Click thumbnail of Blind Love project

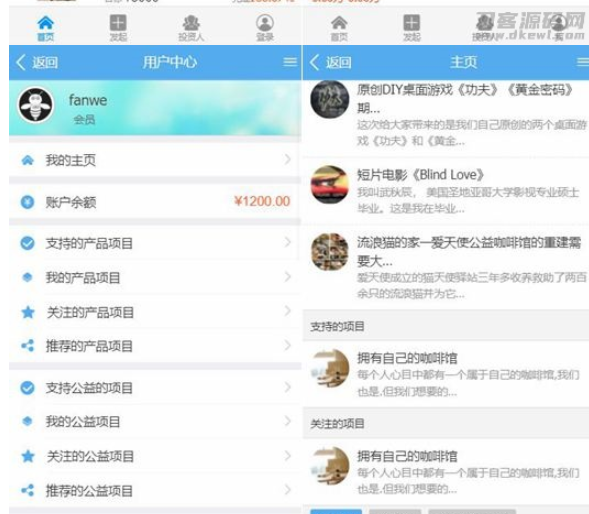[330, 184]
